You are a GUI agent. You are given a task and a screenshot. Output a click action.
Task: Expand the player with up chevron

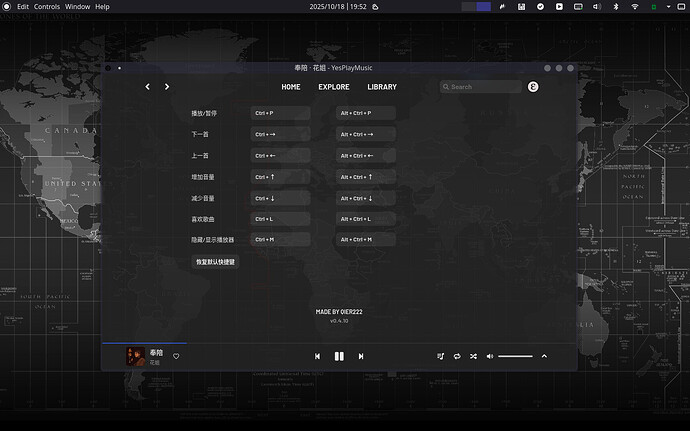coord(544,356)
